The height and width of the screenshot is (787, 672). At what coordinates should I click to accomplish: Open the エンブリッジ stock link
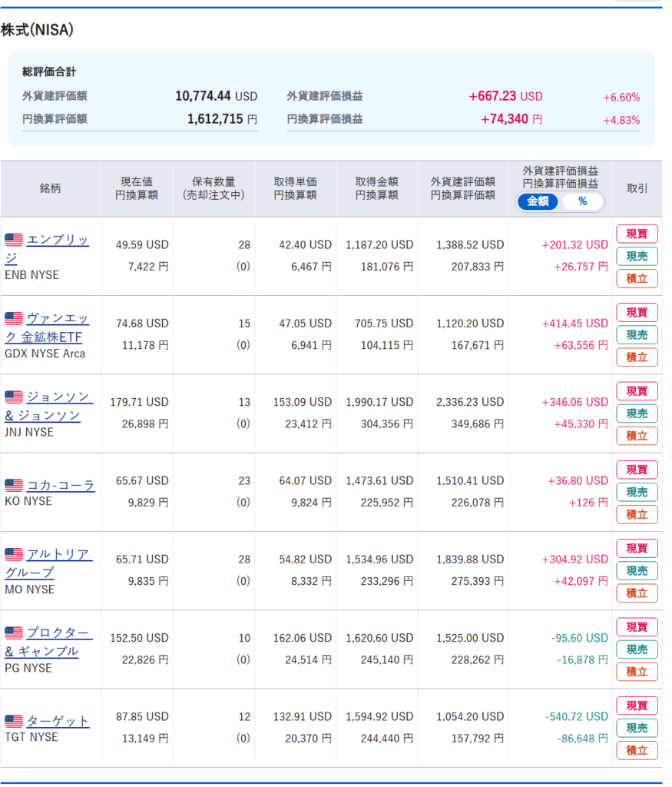[x=58, y=241]
